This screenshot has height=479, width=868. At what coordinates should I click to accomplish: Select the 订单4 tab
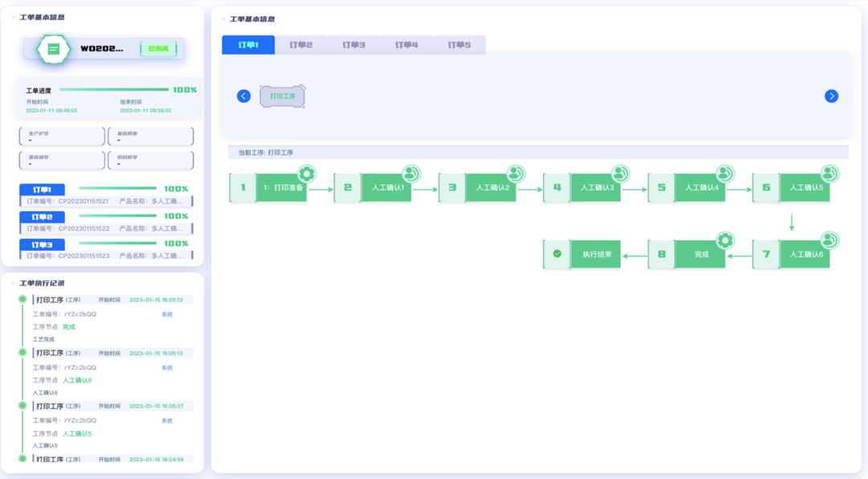pos(407,45)
